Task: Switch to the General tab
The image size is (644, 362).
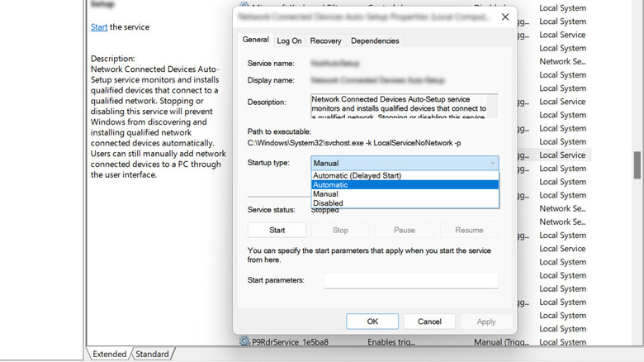Action: click(255, 40)
